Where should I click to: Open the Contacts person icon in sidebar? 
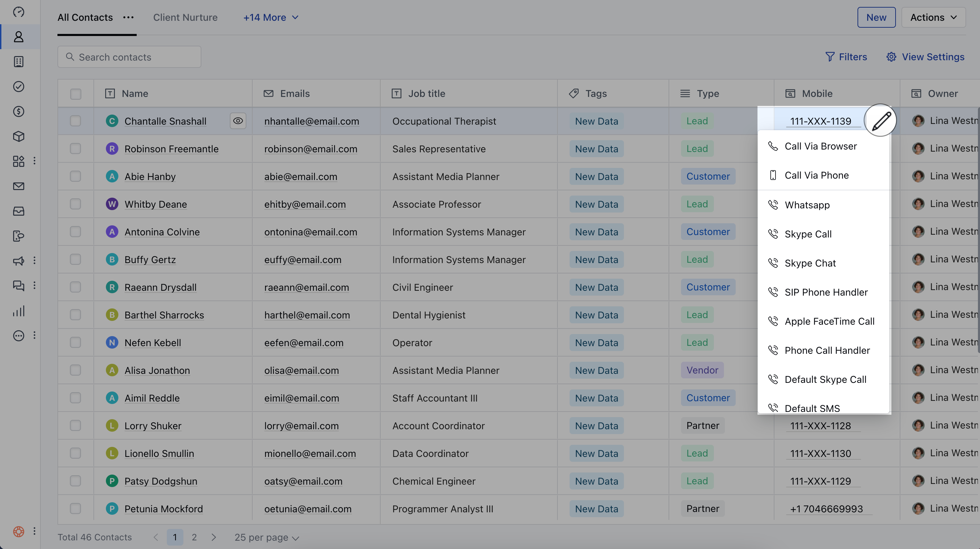(x=19, y=37)
